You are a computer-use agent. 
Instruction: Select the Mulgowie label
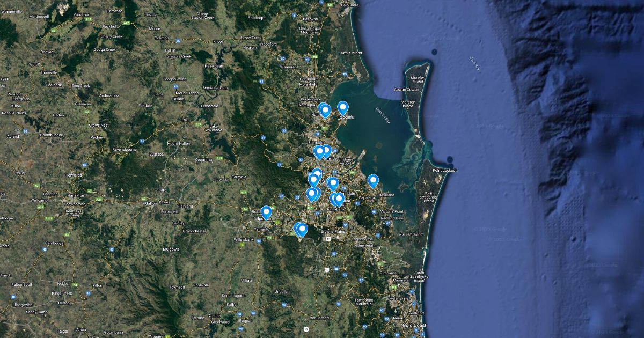171,249
